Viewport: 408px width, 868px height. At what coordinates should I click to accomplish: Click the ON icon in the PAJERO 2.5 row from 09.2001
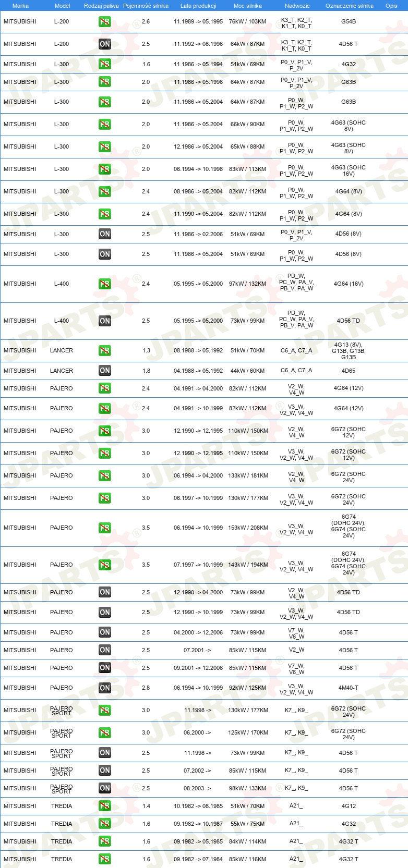point(105,668)
